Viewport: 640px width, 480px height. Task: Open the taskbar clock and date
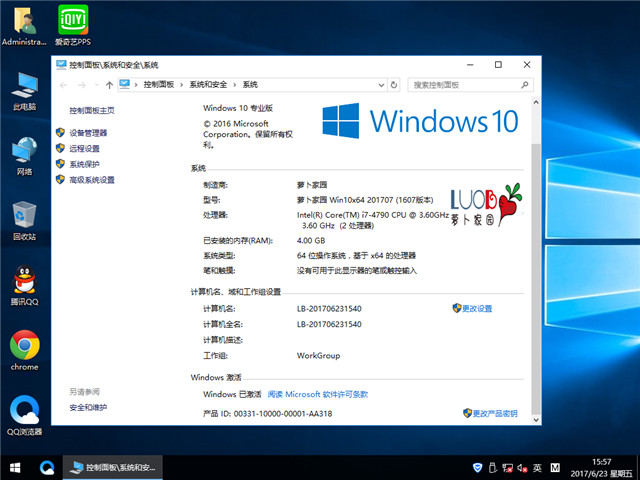[602, 468]
